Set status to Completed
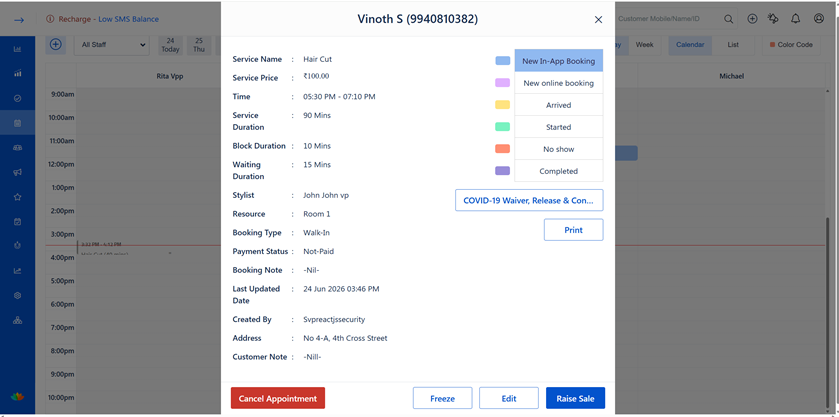The image size is (839, 417). [559, 171]
